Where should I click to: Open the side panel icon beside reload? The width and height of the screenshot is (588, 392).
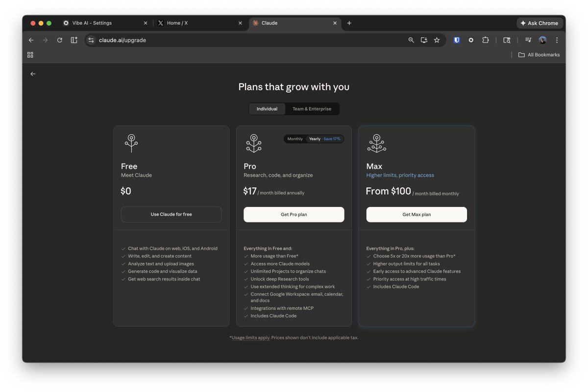[74, 40]
